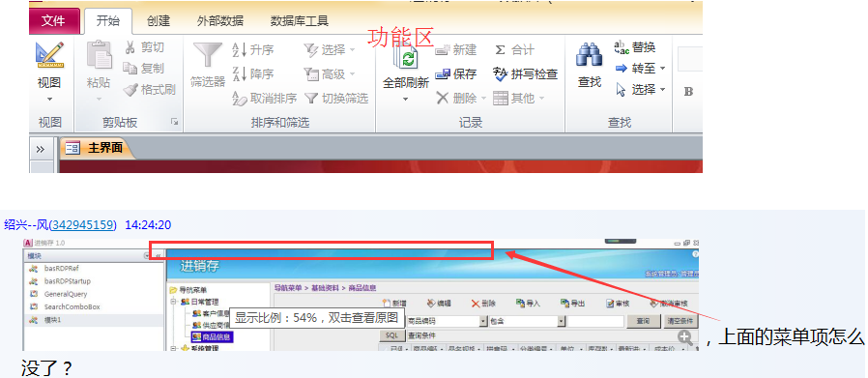Open the 文件 (File) tab
This screenshot has width=868, height=378.
pyautogui.click(x=54, y=21)
